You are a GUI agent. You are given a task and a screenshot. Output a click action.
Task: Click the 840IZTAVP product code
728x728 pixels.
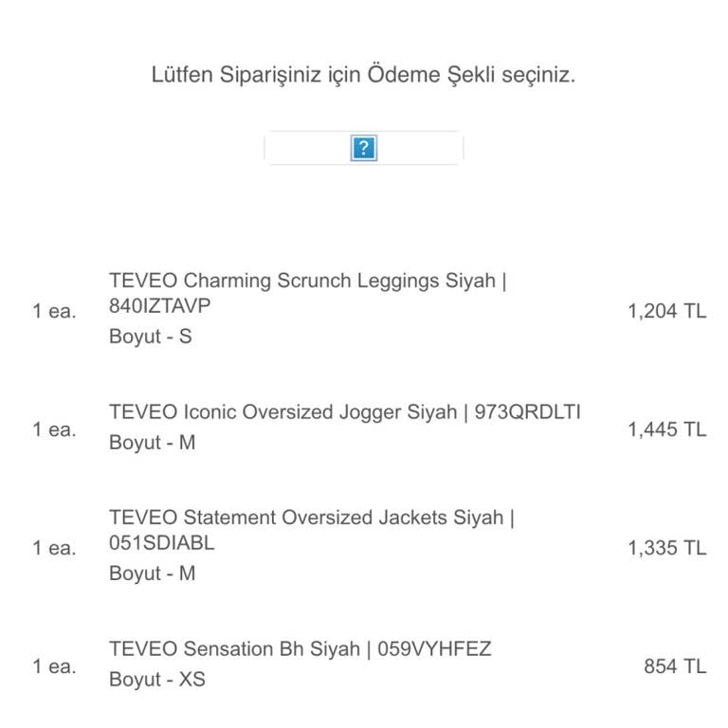(x=160, y=306)
